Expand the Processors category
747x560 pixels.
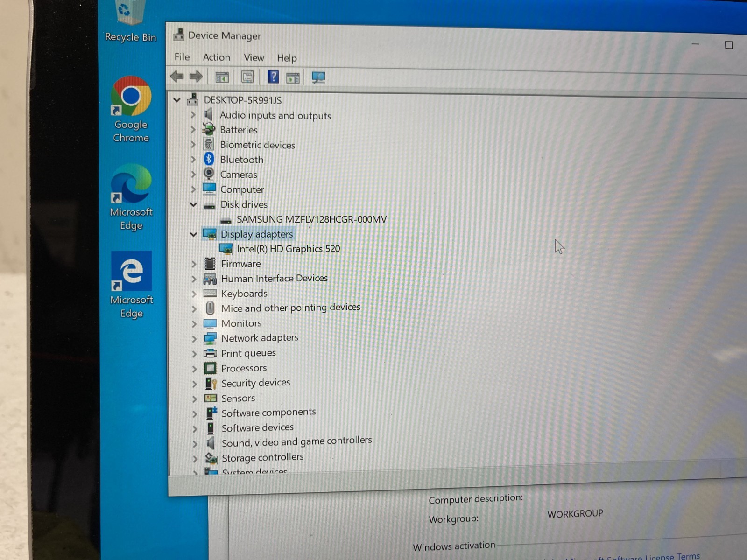pos(194,369)
